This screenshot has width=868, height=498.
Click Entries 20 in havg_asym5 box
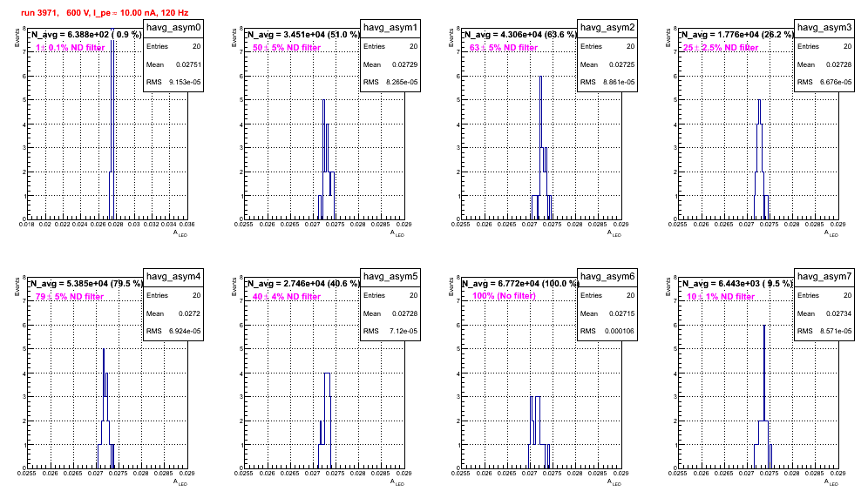(390, 296)
